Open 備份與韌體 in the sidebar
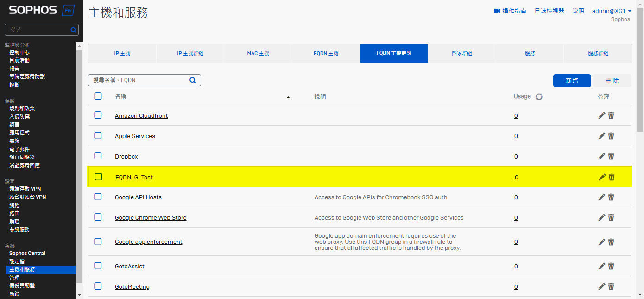The image size is (644, 299). (22, 286)
